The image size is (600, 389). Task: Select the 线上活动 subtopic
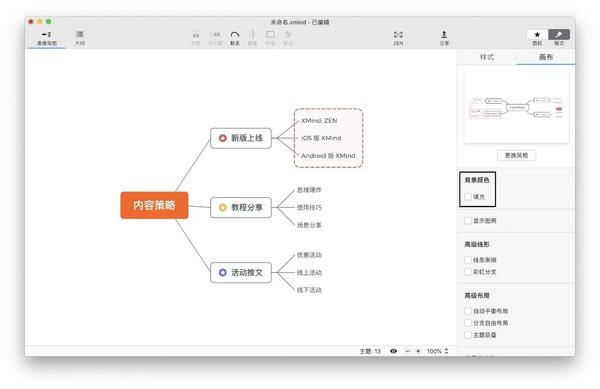[x=309, y=272]
